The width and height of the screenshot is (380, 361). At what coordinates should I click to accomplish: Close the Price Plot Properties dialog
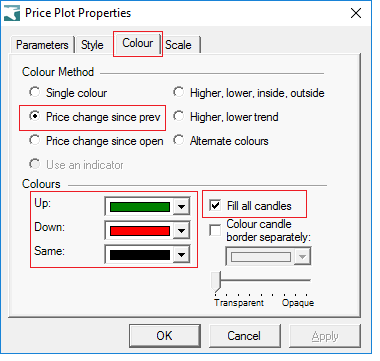point(356,13)
